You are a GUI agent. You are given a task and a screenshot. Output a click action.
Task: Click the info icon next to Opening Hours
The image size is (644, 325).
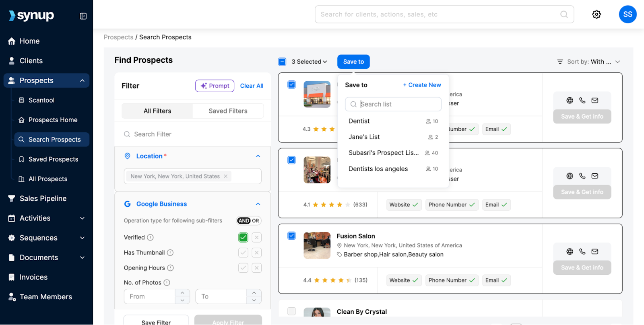point(170,268)
